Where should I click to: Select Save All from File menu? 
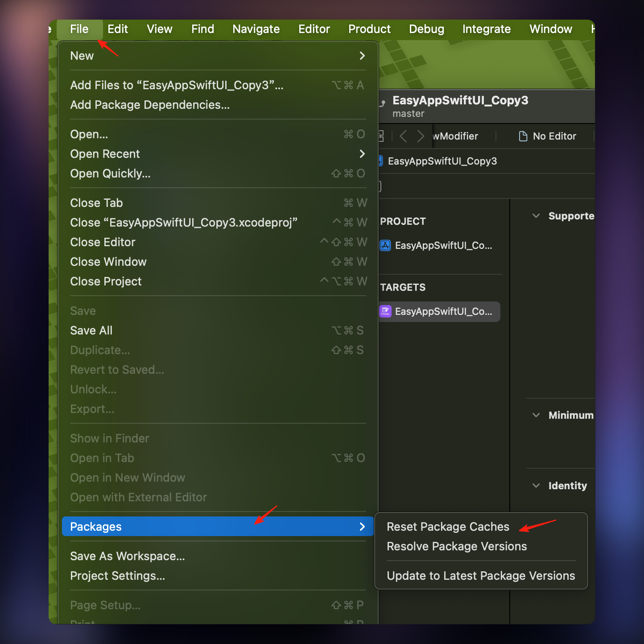pyautogui.click(x=91, y=330)
